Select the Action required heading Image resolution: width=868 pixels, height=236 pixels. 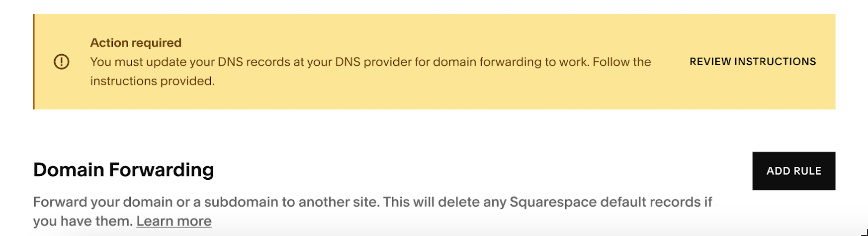pos(136,43)
